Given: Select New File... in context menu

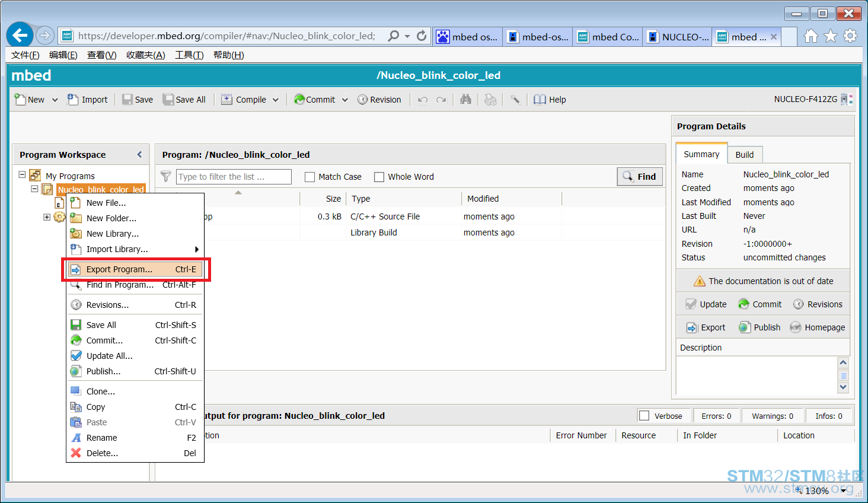Looking at the screenshot, I should point(135,203).
